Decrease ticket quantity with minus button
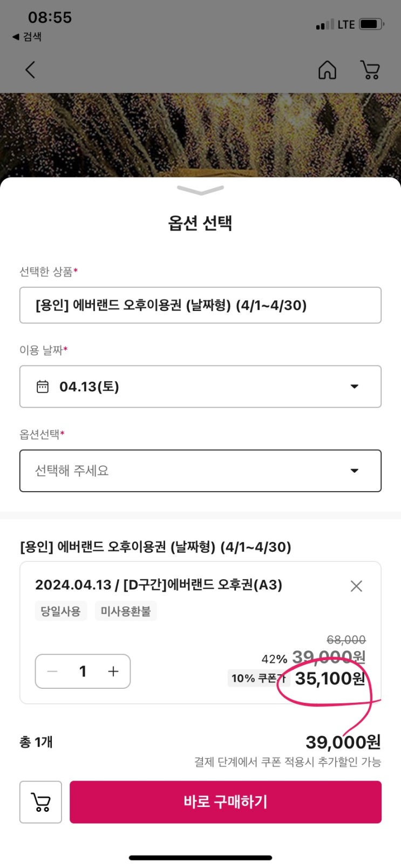The height and width of the screenshot is (868, 401). coord(53,672)
